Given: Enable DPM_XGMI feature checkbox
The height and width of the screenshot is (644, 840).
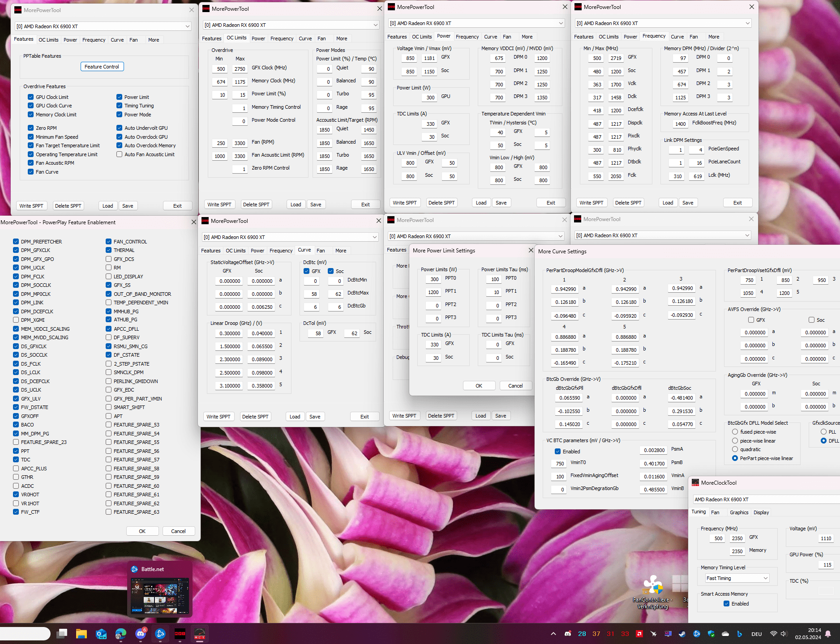Looking at the screenshot, I should tap(16, 320).
